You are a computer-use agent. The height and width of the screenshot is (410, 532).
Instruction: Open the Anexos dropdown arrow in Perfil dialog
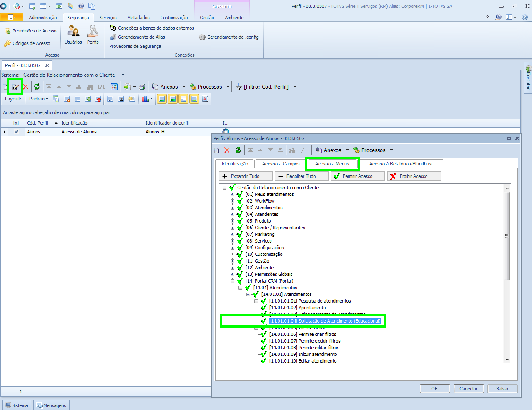coord(347,150)
